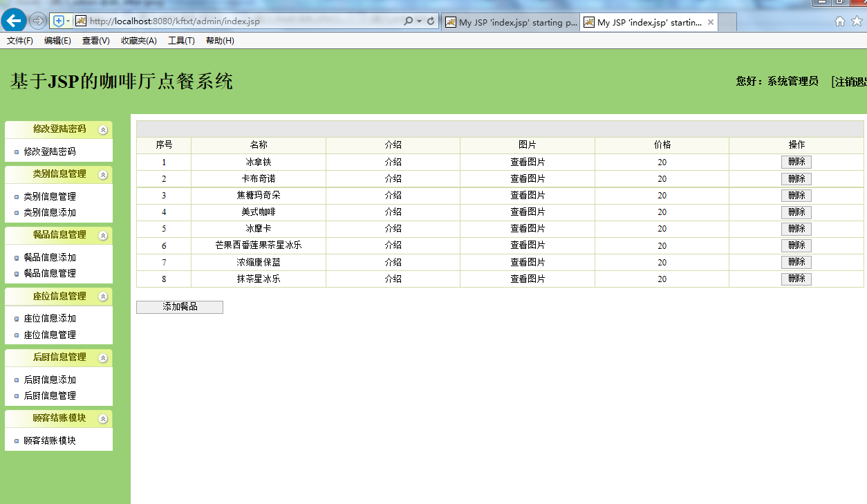Delete the 浓缩康保蓝 row
Viewport: 867px width, 504px height.
796,262
